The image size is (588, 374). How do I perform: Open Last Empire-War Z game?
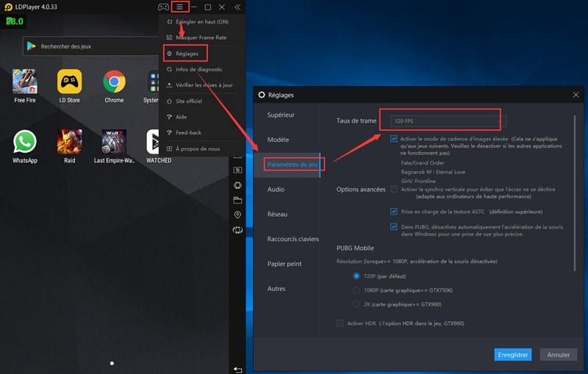pyautogui.click(x=114, y=146)
